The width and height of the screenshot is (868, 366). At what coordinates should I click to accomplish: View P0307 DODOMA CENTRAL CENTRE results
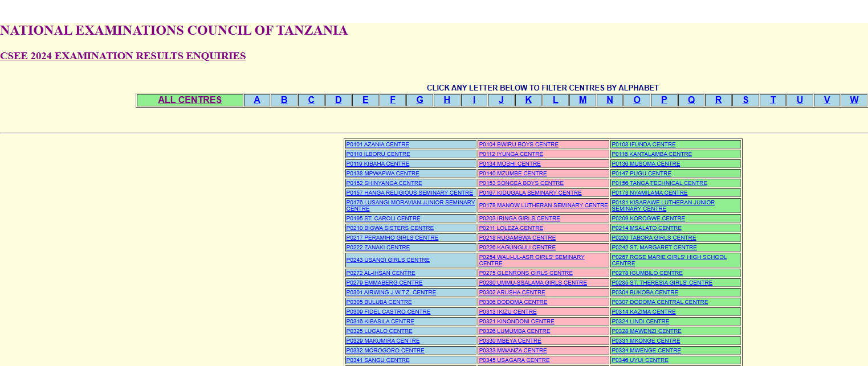pyautogui.click(x=659, y=302)
